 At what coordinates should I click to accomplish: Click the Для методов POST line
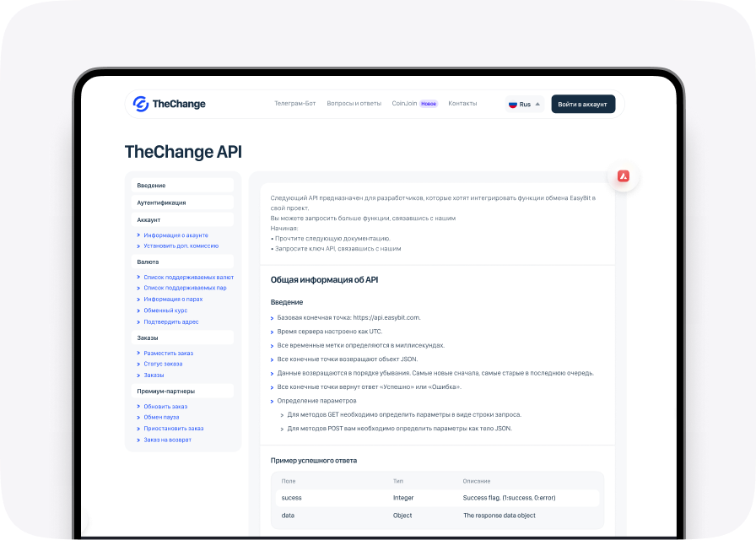tap(399, 429)
